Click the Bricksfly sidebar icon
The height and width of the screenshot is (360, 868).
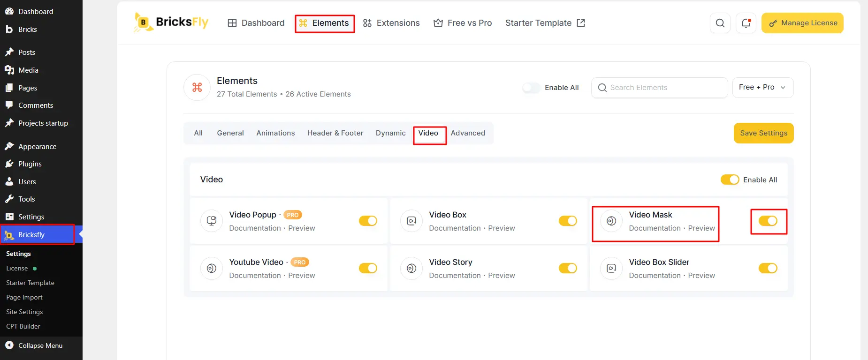tap(9, 235)
